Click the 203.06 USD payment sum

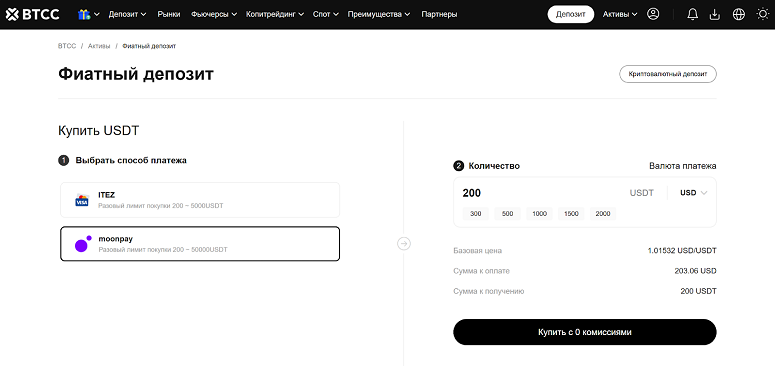[695, 271]
